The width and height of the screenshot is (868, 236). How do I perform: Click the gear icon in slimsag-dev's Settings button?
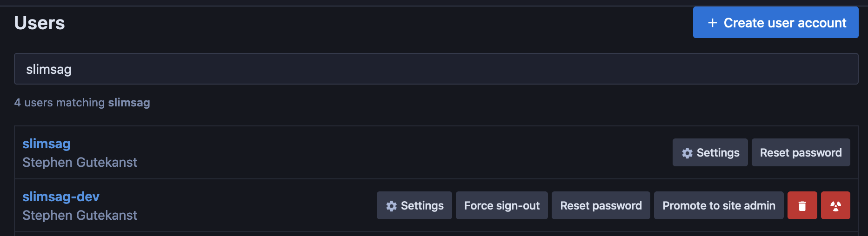391,206
